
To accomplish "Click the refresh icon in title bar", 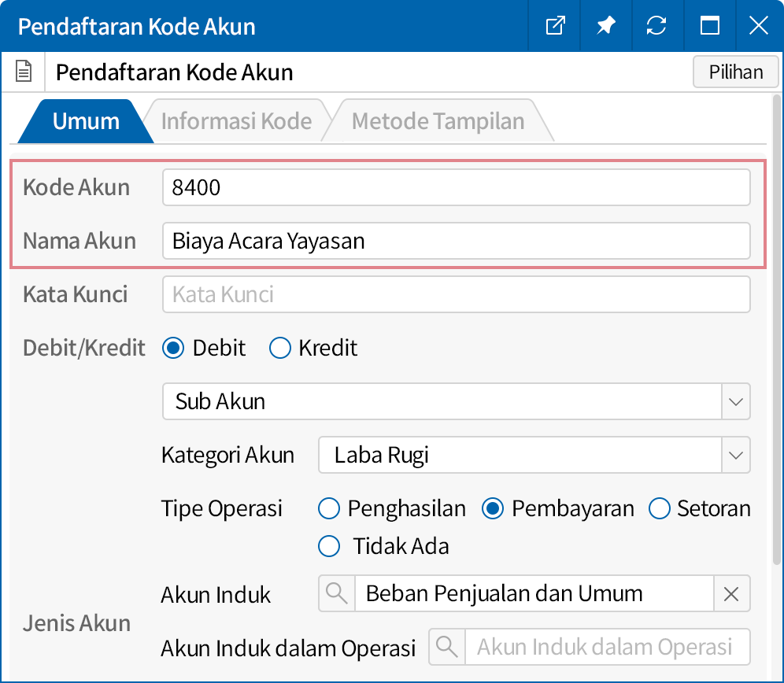I will tap(656, 26).
